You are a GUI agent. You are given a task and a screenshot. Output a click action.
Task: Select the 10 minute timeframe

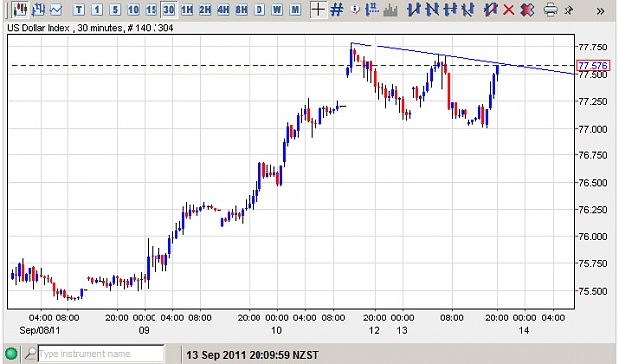[x=133, y=10]
